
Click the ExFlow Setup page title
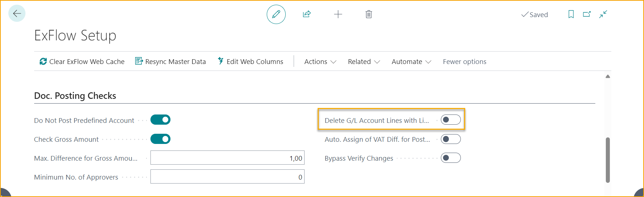tap(75, 35)
